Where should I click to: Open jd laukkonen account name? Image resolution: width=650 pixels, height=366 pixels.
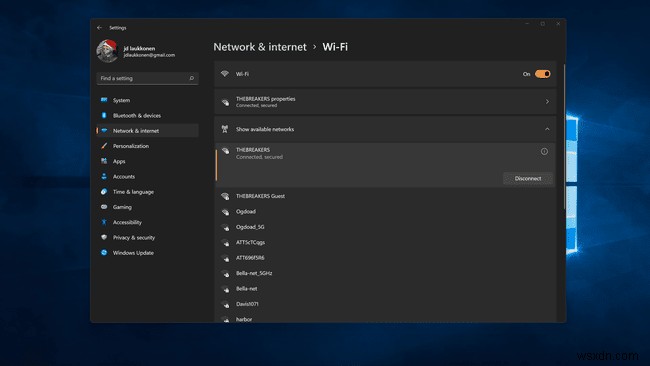coord(139,48)
